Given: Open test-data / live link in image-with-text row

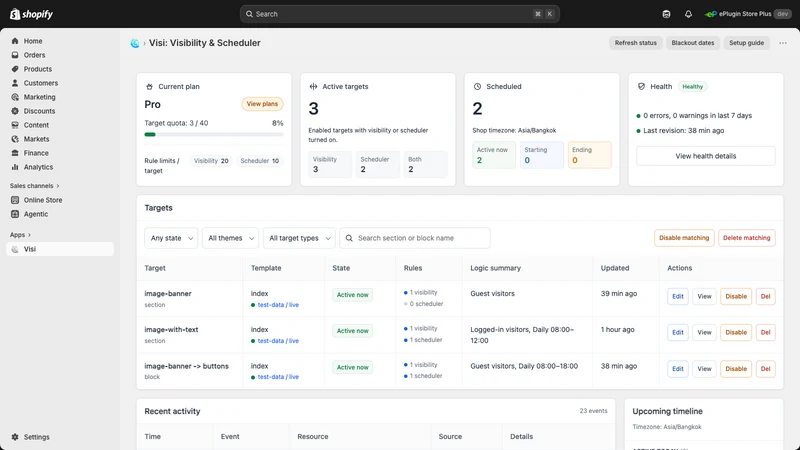Looking at the screenshot, I should [x=278, y=341].
